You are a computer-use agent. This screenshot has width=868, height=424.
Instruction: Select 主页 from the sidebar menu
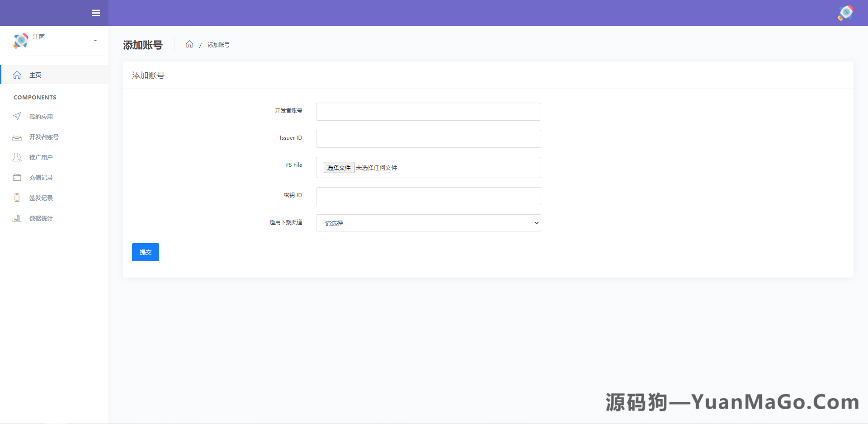35,75
